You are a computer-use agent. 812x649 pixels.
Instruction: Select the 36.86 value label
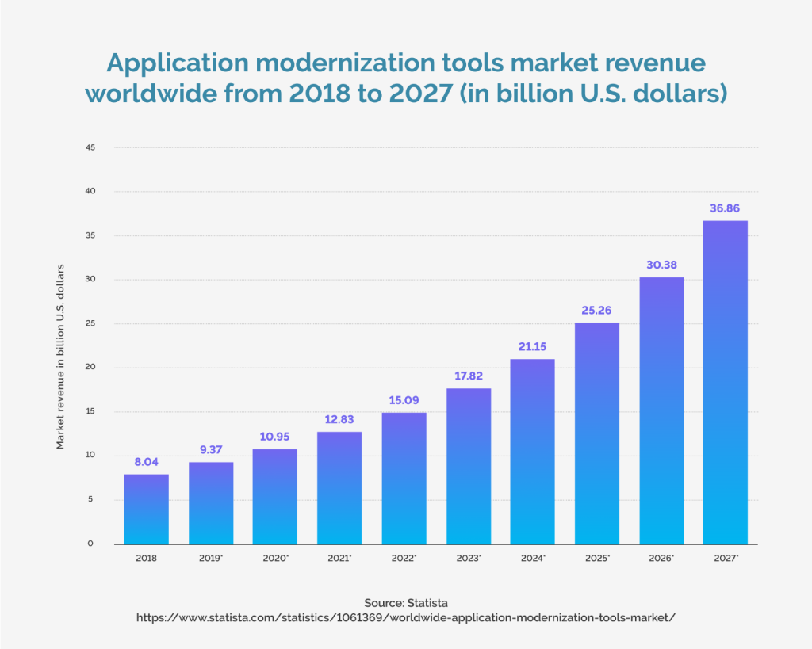pyautogui.click(x=725, y=209)
